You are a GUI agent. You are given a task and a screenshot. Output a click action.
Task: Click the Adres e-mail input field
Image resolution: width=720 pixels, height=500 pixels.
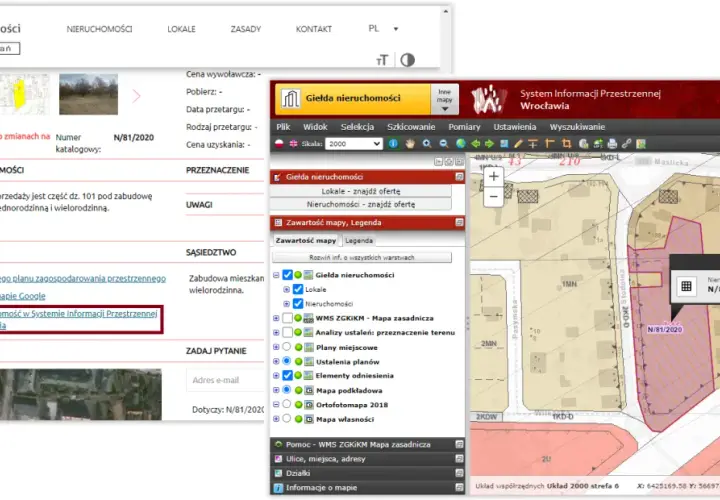tap(225, 380)
